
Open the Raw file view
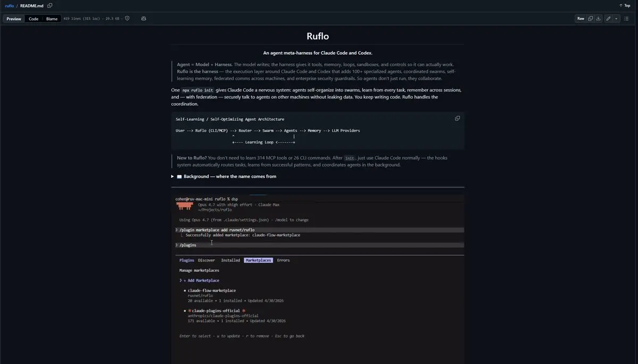[581, 19]
